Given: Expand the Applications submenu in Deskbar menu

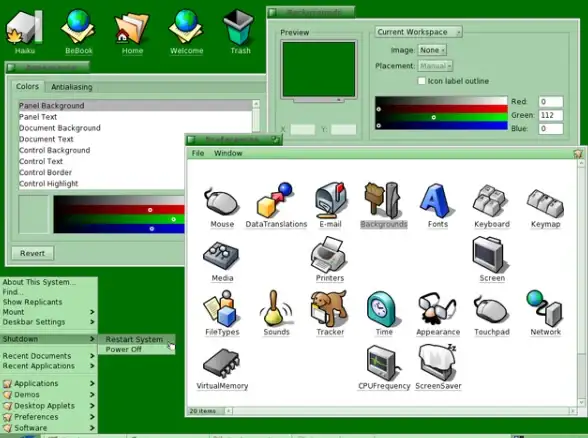Looking at the screenshot, I should 49,383.
